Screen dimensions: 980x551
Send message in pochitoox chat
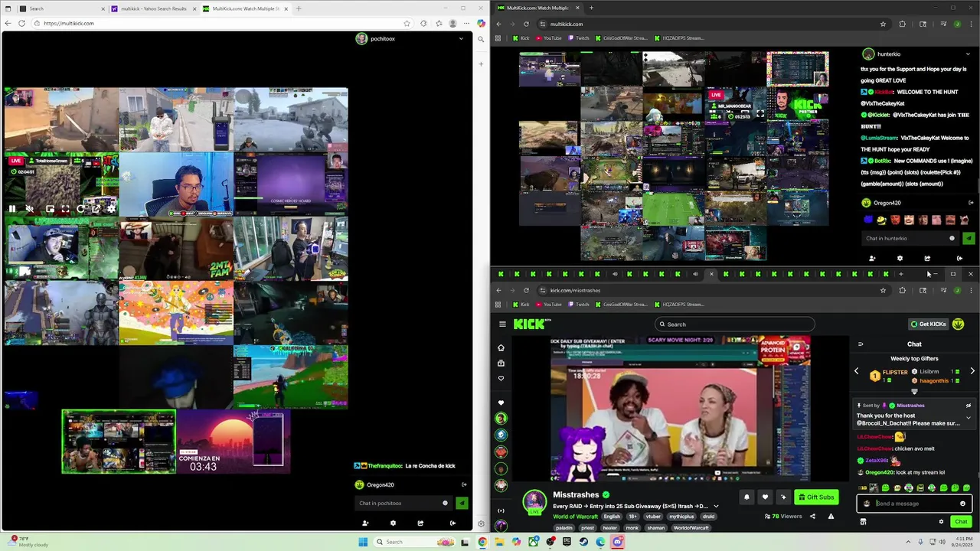(462, 503)
